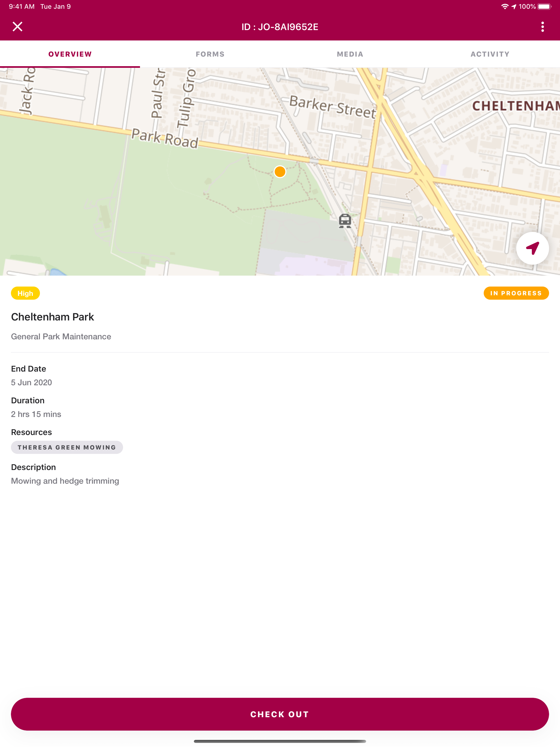
Task: Open the three-dot more options menu
Action: [x=542, y=27]
